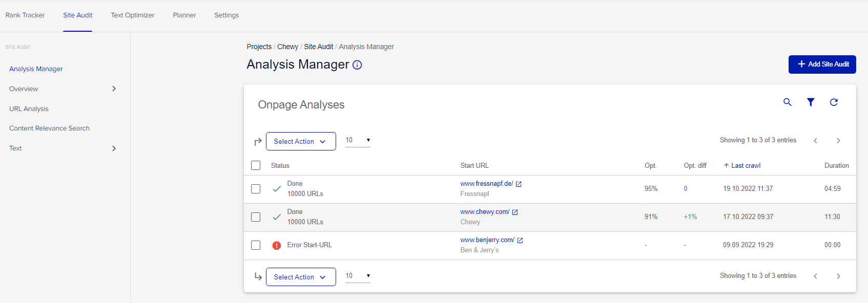Click the 11:30 duration value
The image size is (868, 303).
click(832, 217)
